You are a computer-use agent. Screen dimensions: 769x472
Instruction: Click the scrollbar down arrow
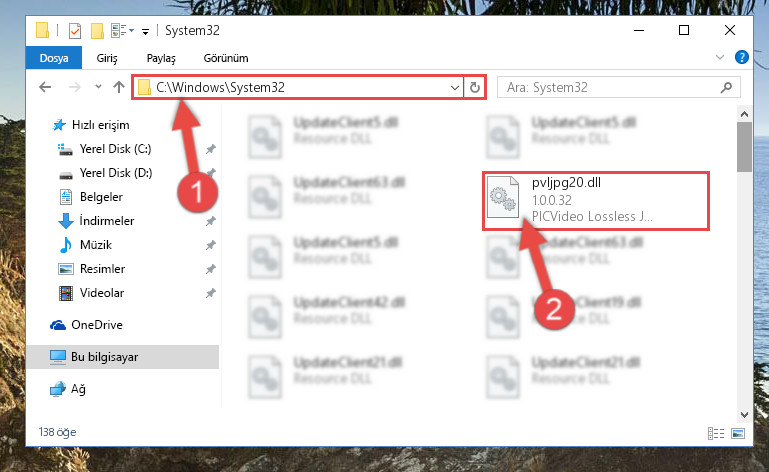(x=744, y=415)
